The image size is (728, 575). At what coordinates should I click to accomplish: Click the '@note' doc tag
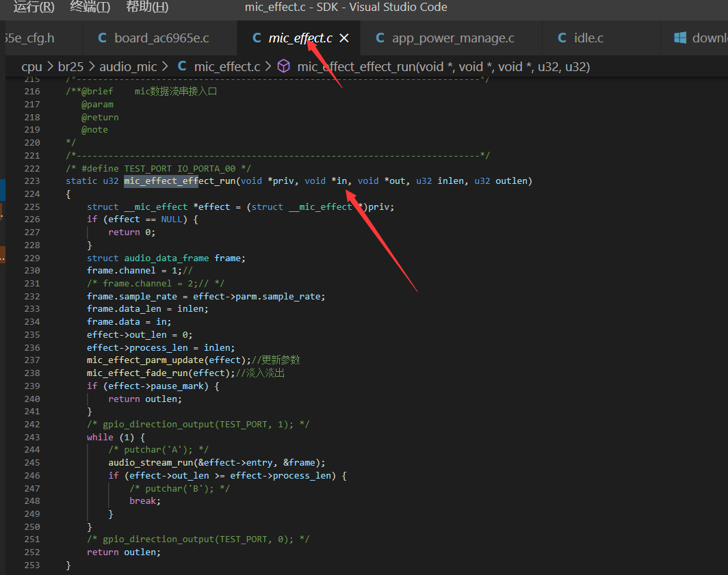click(94, 130)
